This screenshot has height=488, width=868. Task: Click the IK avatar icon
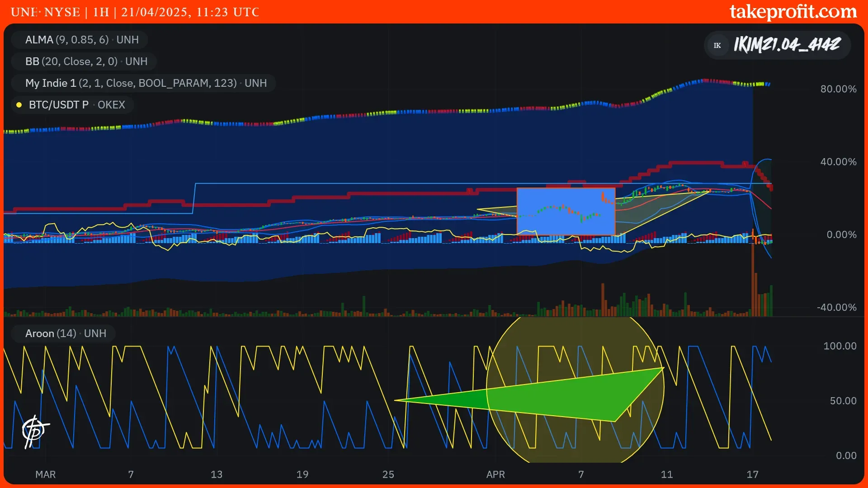pos(717,45)
